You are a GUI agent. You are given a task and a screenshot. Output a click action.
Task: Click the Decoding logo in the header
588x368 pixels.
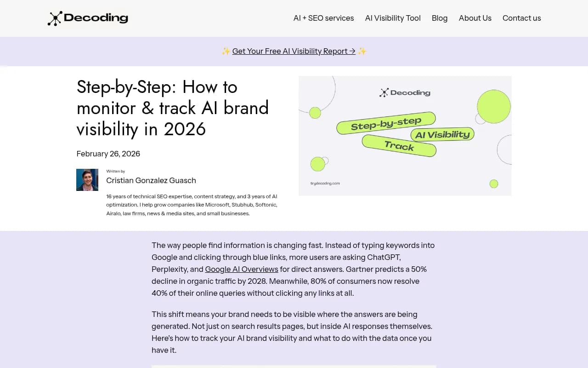coord(88,18)
